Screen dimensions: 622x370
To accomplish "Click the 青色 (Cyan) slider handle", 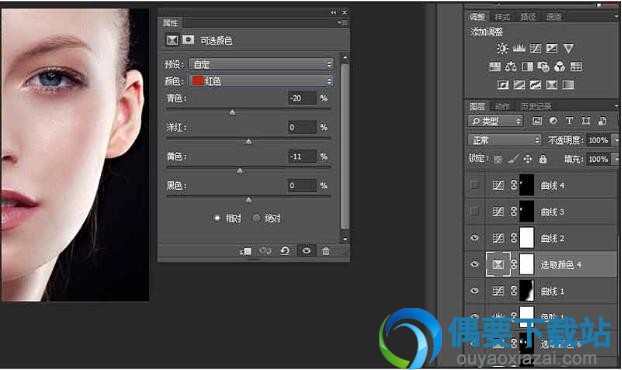I will click(232, 113).
